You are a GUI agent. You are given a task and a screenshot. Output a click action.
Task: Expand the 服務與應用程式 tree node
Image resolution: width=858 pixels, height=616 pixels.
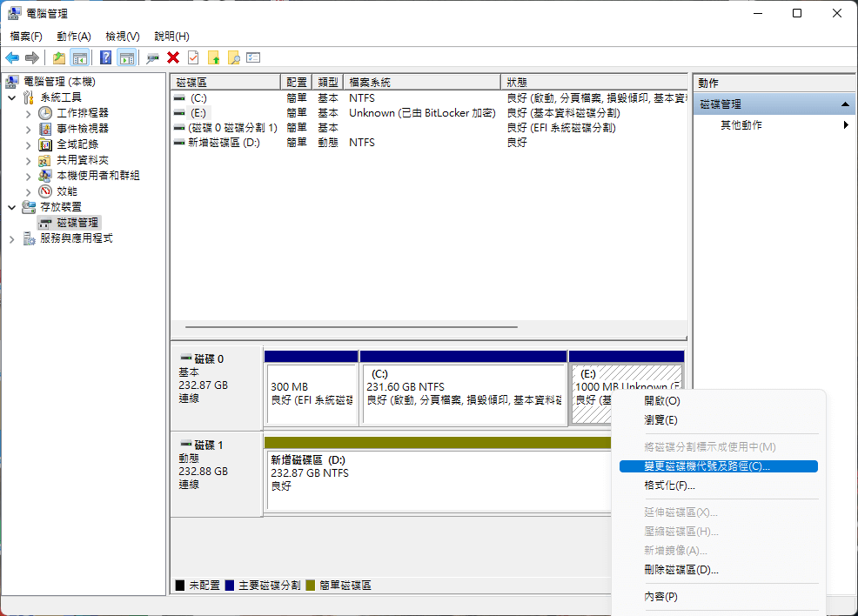12,238
